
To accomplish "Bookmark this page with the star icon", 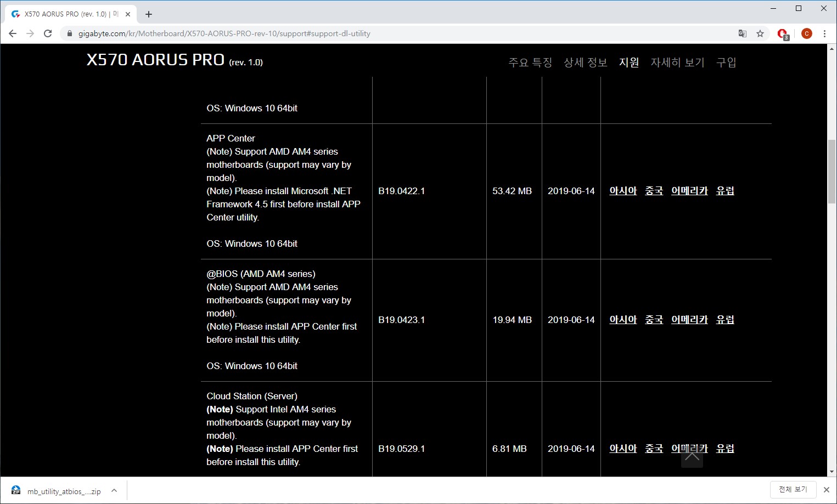I will click(760, 33).
